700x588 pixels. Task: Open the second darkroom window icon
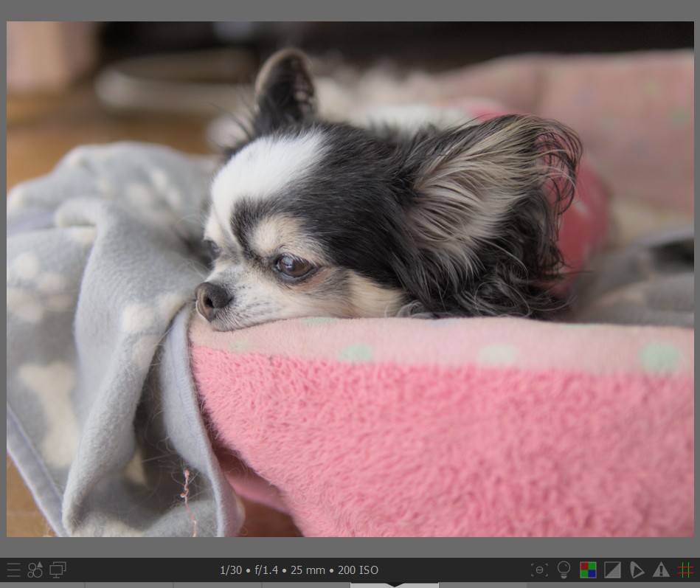[x=58, y=570]
